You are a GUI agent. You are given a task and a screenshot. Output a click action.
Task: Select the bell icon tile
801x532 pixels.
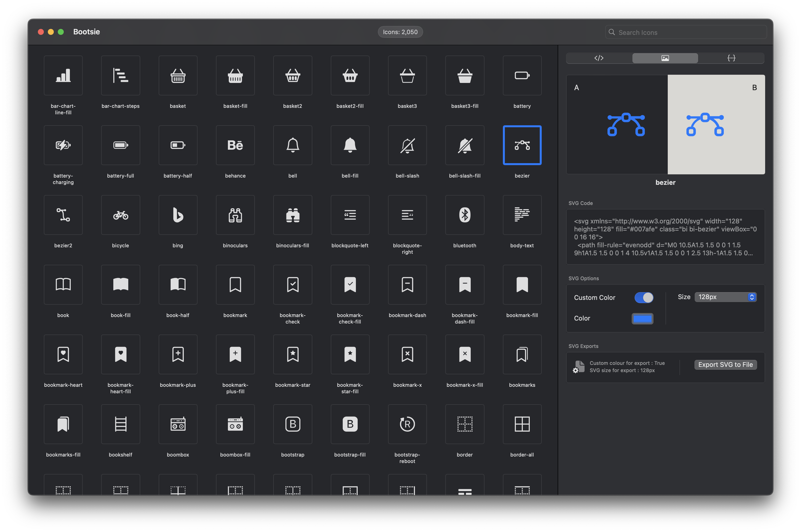tap(292, 145)
